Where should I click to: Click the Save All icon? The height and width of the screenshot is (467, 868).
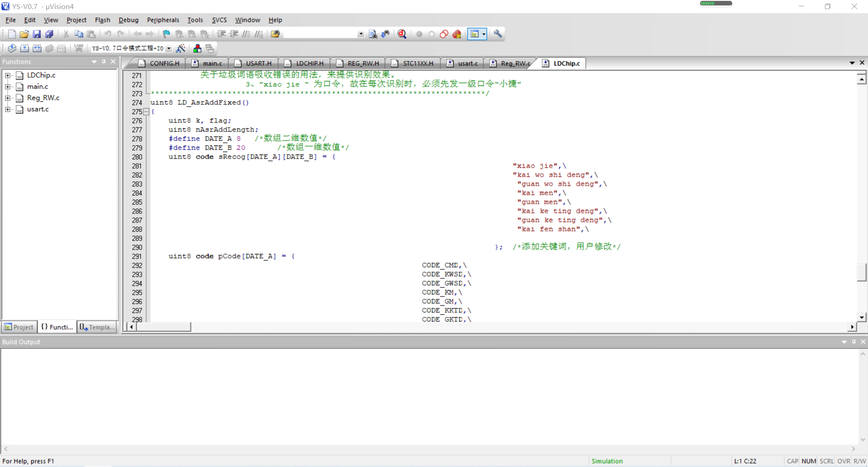tap(49, 34)
